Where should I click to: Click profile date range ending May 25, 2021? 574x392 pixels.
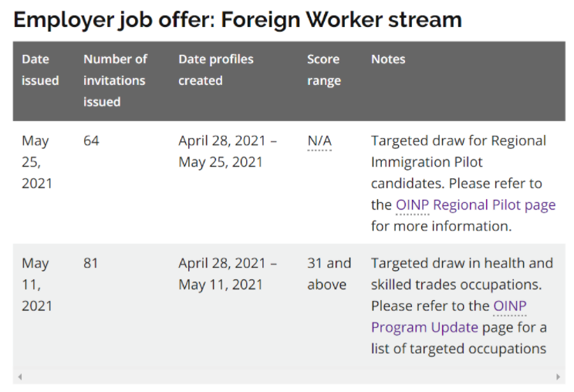[228, 151]
